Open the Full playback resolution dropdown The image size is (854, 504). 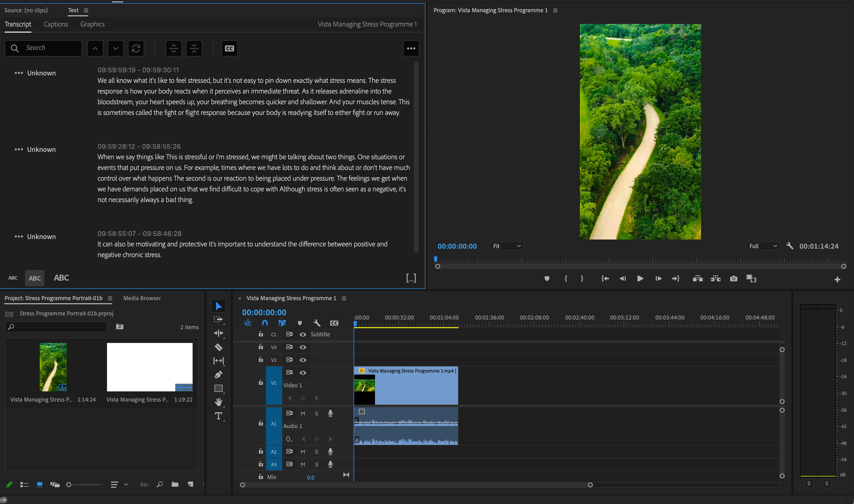[763, 246]
